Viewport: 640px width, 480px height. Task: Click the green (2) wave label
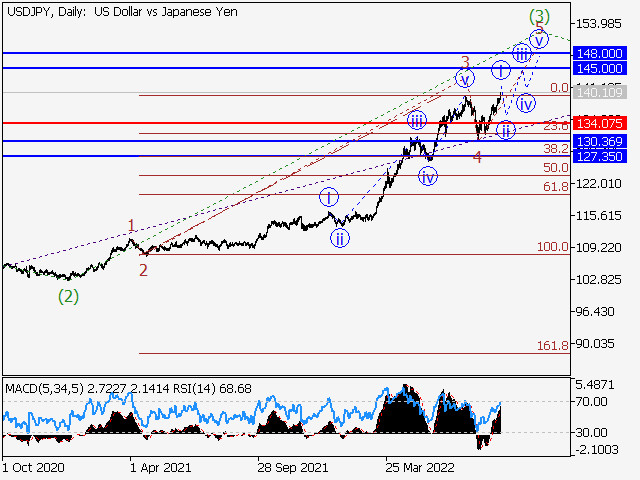point(68,296)
